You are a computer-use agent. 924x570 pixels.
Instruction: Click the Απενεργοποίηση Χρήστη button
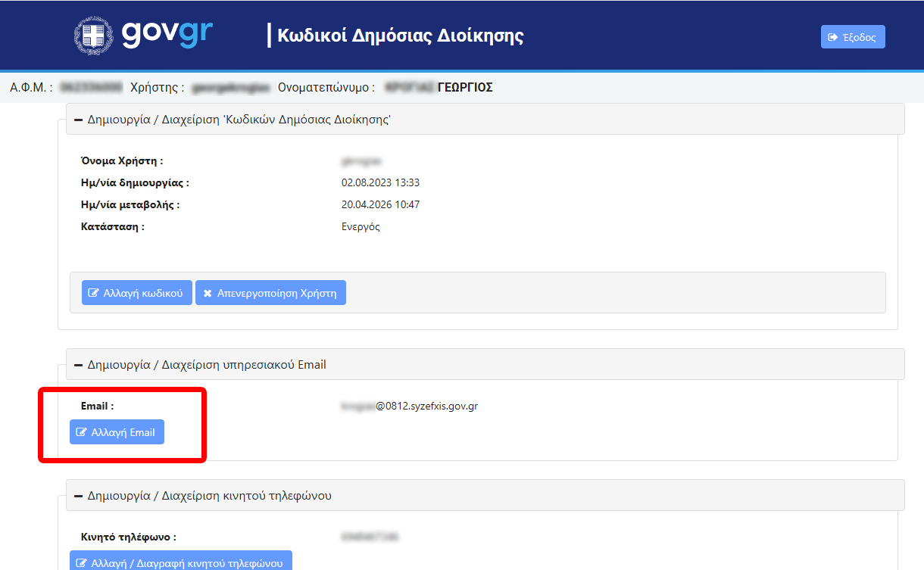270,292
